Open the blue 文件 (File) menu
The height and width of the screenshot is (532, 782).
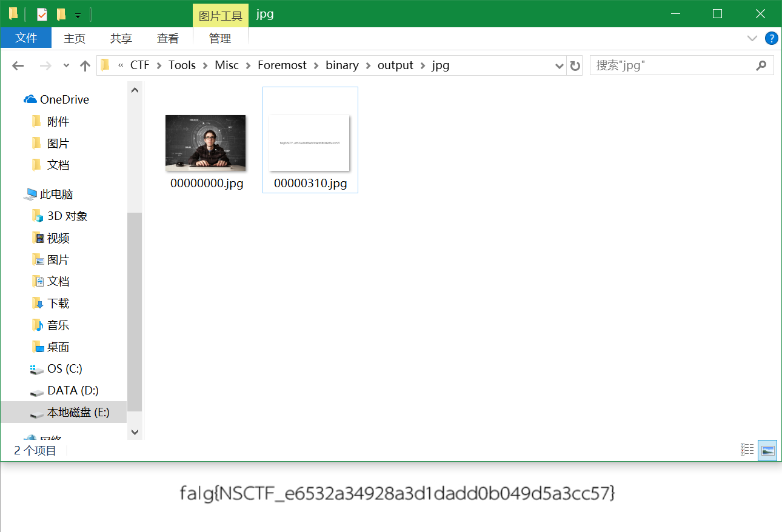[x=26, y=38]
